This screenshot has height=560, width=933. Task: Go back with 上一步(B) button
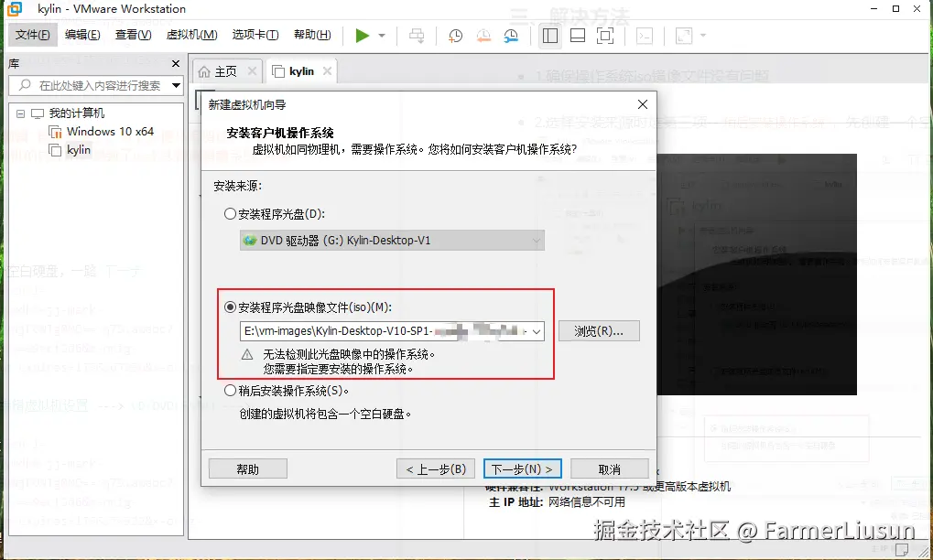(436, 469)
